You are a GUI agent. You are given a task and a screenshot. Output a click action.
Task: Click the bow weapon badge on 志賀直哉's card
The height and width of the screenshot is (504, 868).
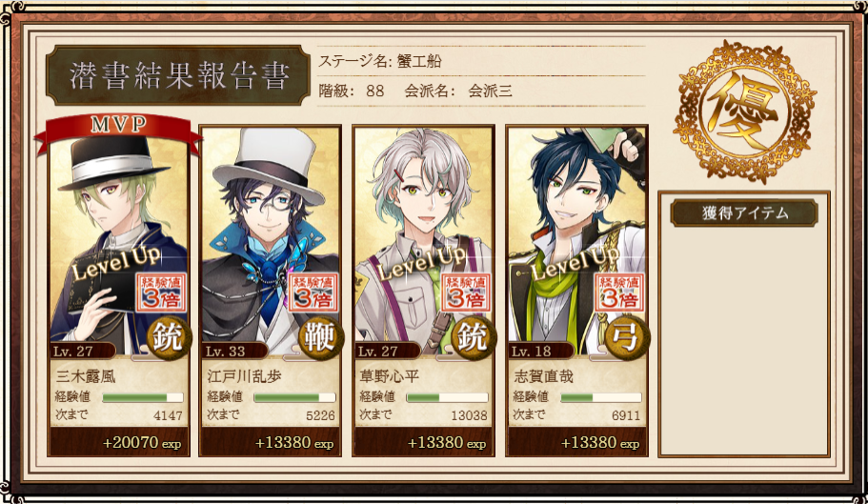point(627,338)
